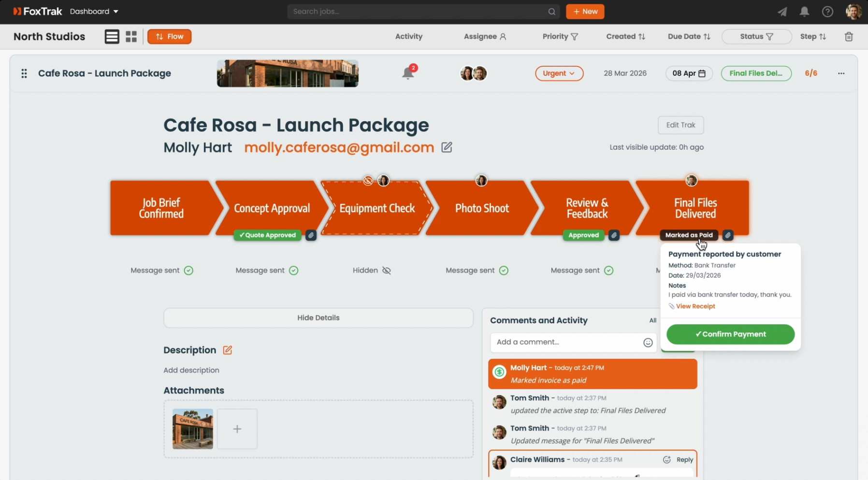The width and height of the screenshot is (868, 480).
Task: Click Hide Details button
Action: [318, 318]
